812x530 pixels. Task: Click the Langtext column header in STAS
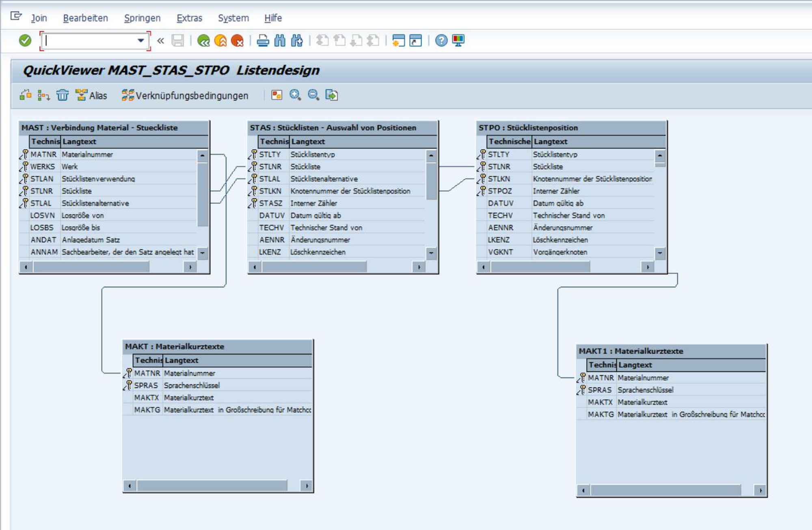tap(363, 141)
